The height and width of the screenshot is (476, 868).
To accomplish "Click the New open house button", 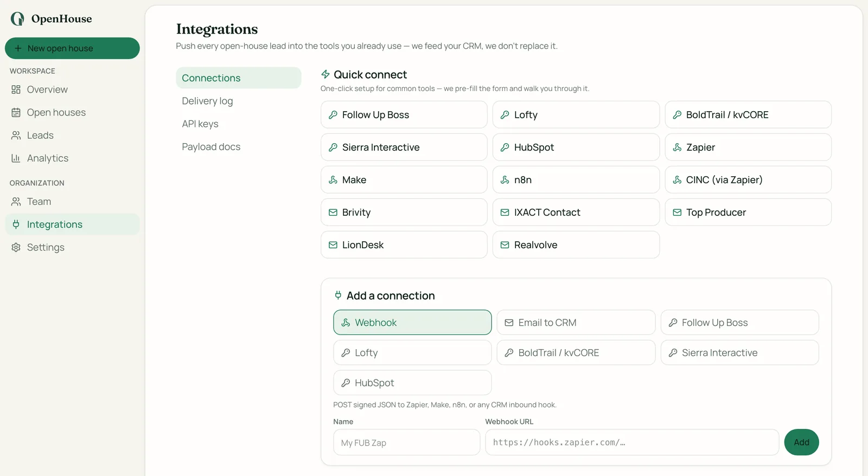I will (x=72, y=48).
